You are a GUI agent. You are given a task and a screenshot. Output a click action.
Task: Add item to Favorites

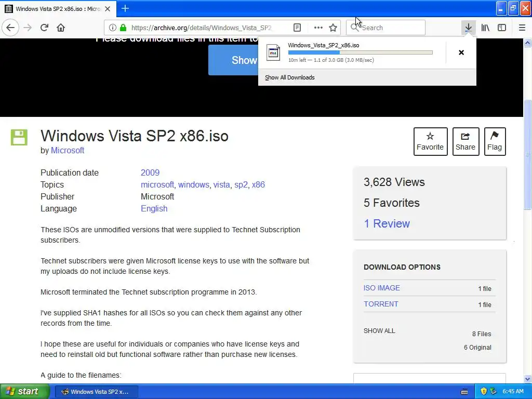tap(430, 141)
